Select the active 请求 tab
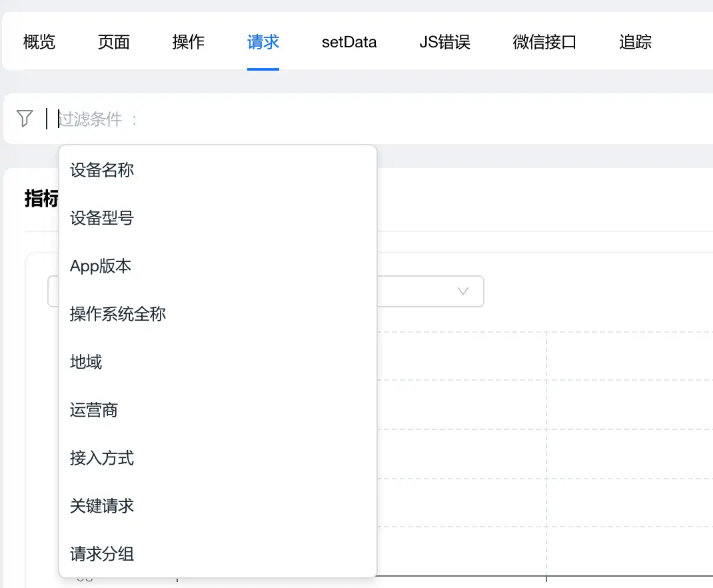713x588 pixels. (263, 43)
